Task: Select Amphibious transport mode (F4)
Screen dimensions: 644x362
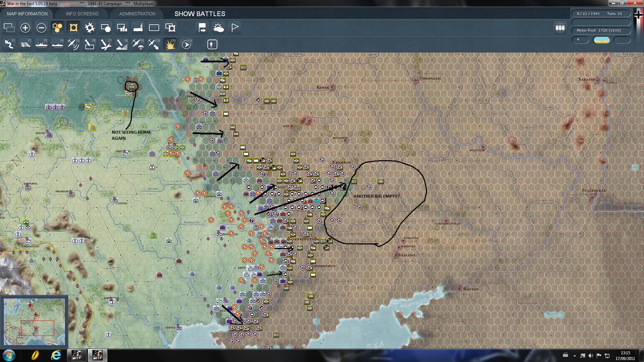Action: [x=57, y=44]
